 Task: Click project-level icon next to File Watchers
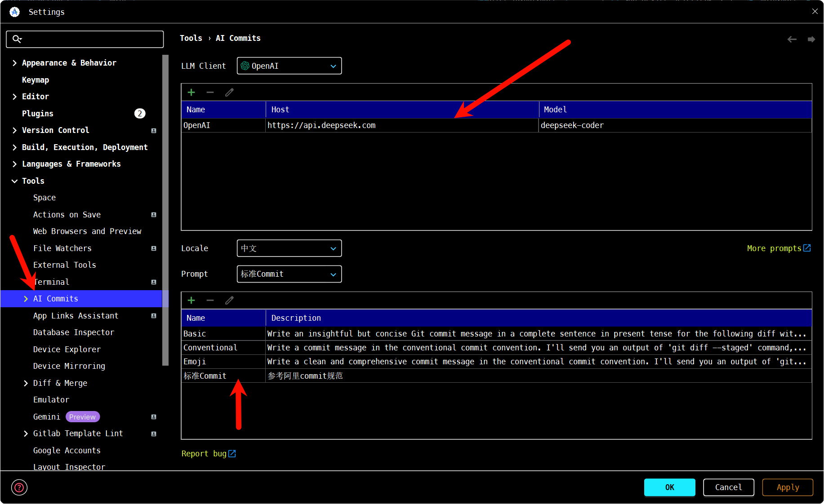pyautogui.click(x=154, y=248)
